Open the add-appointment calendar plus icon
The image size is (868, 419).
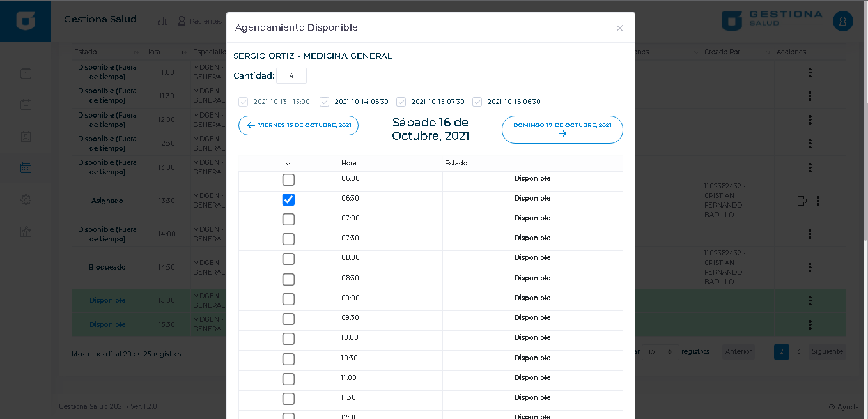[26, 104]
